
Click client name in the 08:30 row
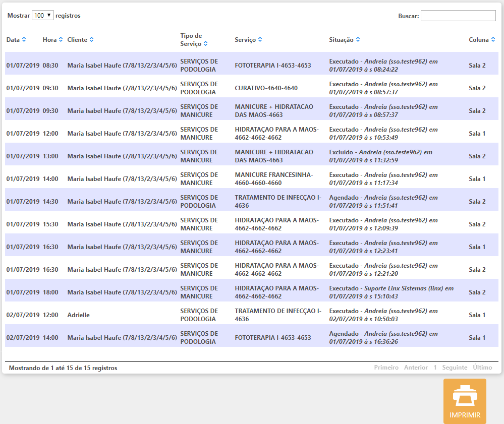coord(122,66)
